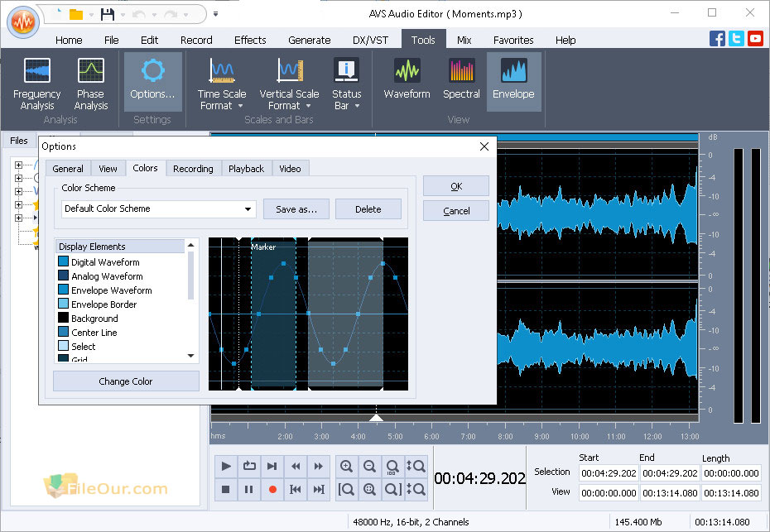Click the zoom to selection start icon
The width and height of the screenshot is (770, 532).
tap(346, 489)
